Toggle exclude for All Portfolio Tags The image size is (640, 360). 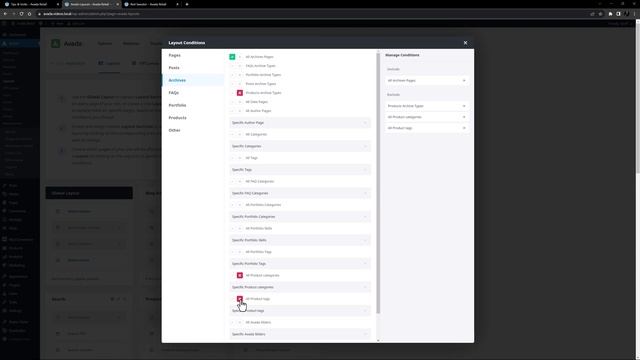[x=240, y=252]
